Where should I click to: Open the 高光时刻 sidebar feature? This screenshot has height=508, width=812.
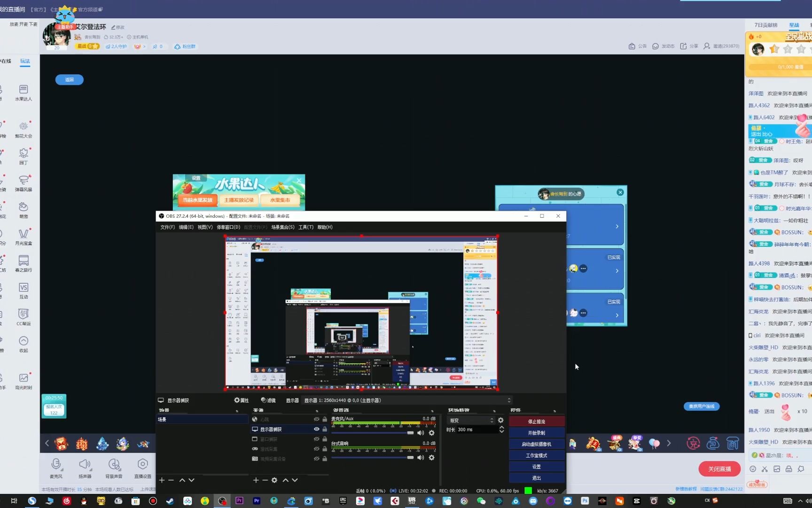click(x=23, y=381)
